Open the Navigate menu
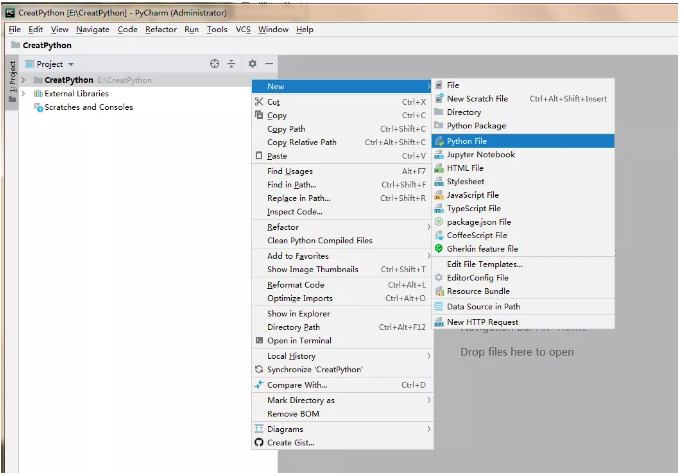The height and width of the screenshot is (476, 684). point(92,29)
